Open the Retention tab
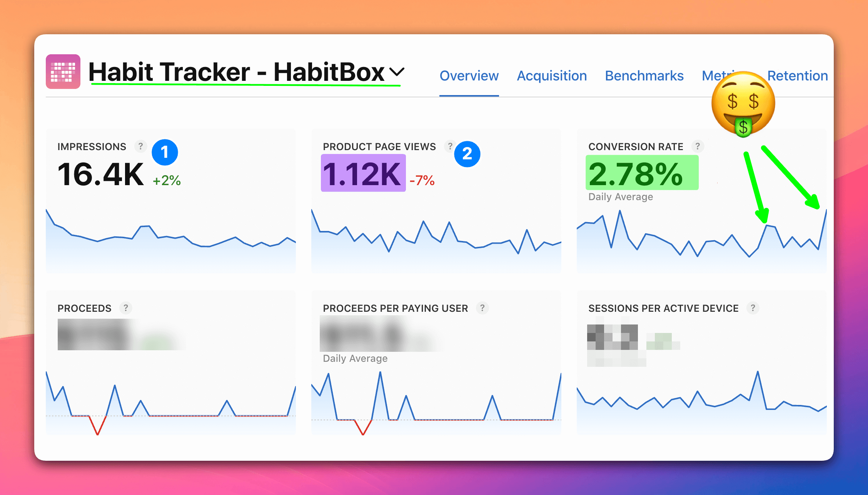The height and width of the screenshot is (495, 868). pyautogui.click(x=797, y=76)
